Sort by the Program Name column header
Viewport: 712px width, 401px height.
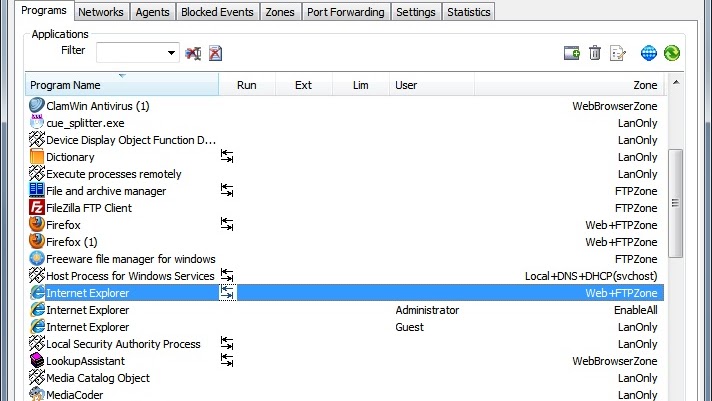tap(122, 84)
